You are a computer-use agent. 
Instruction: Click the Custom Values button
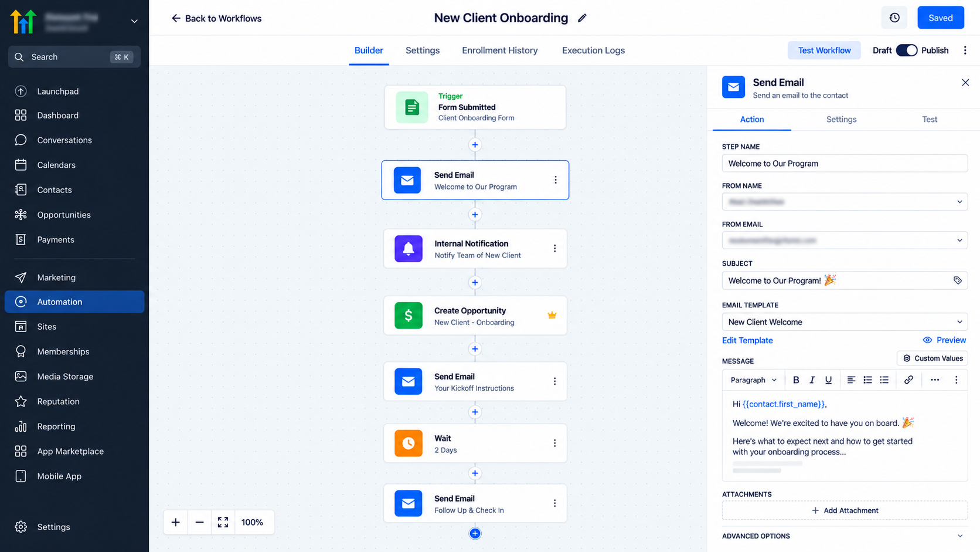pyautogui.click(x=933, y=358)
